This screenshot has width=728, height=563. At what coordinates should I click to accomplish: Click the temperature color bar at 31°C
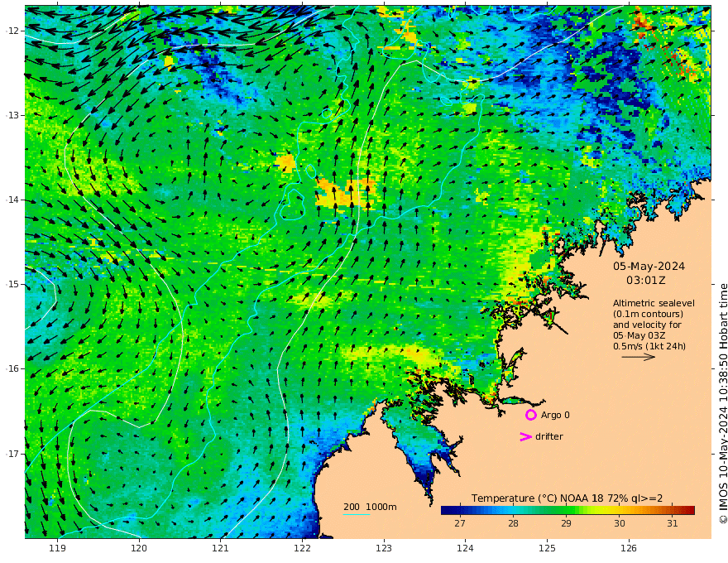(673, 511)
